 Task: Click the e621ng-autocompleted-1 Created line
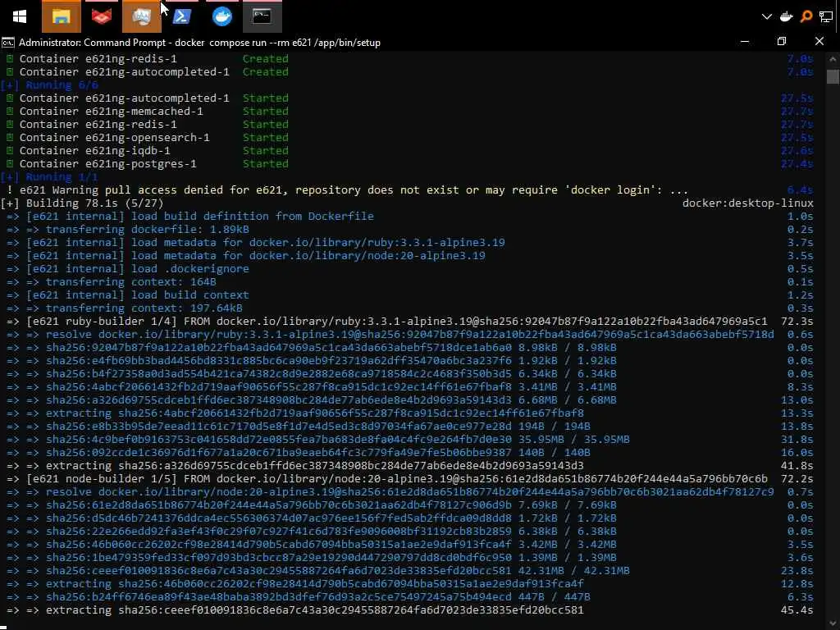tap(410, 72)
